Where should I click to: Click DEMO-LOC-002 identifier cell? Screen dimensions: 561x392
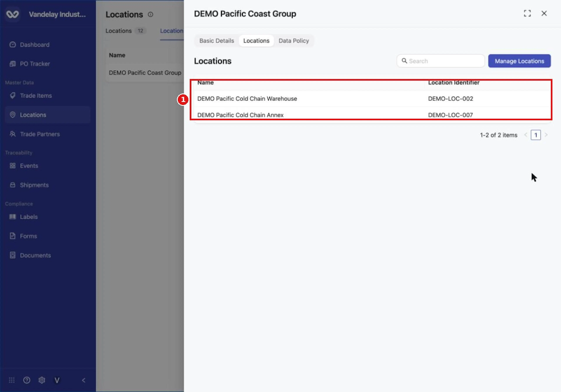451,99
